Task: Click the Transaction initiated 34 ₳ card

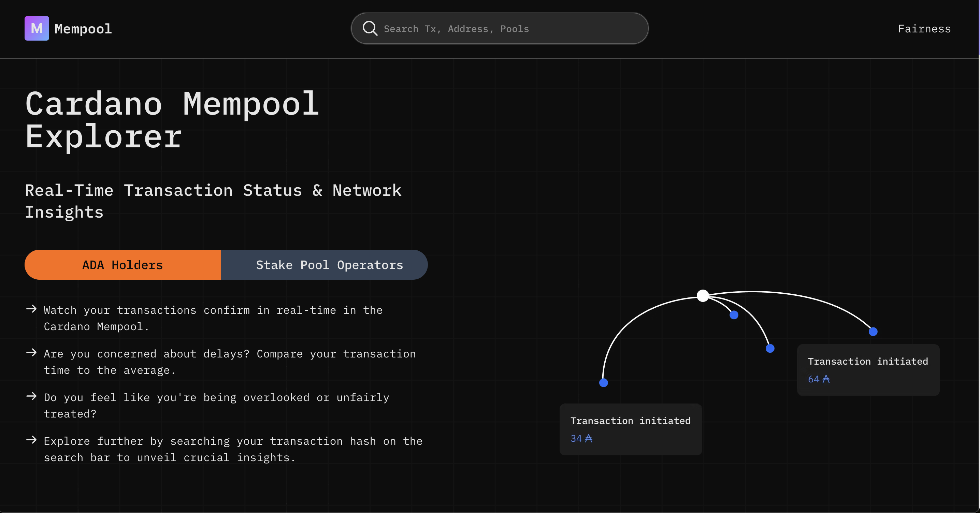Action: 630,429
